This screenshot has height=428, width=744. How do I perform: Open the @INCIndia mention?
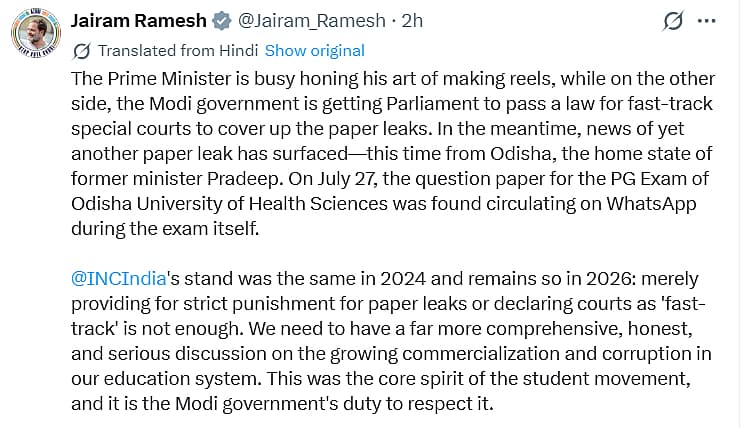119,279
